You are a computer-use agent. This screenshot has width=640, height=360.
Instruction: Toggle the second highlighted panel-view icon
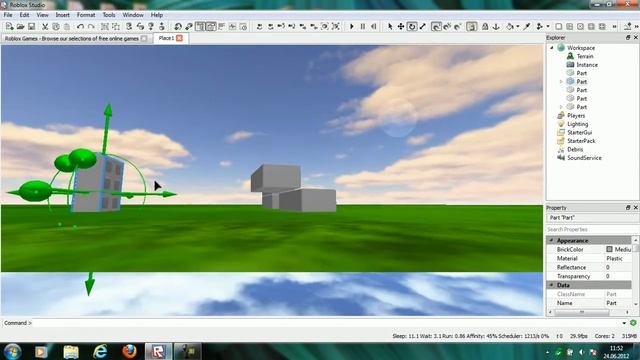(211, 27)
